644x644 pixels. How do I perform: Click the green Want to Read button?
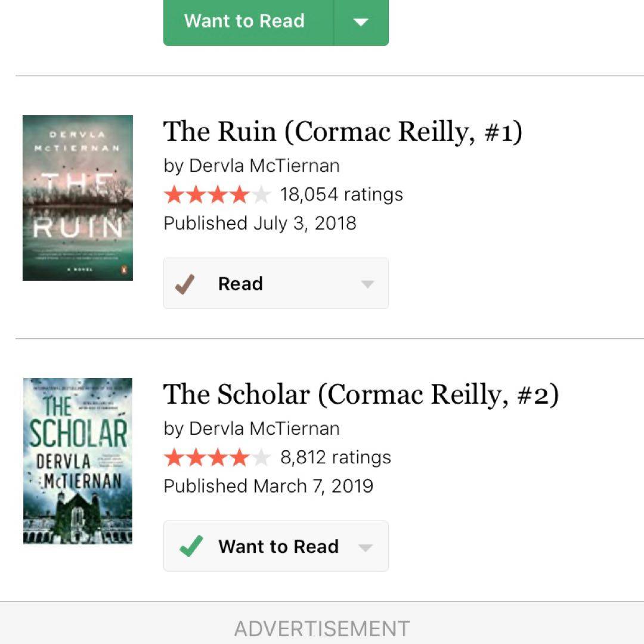pos(246,21)
